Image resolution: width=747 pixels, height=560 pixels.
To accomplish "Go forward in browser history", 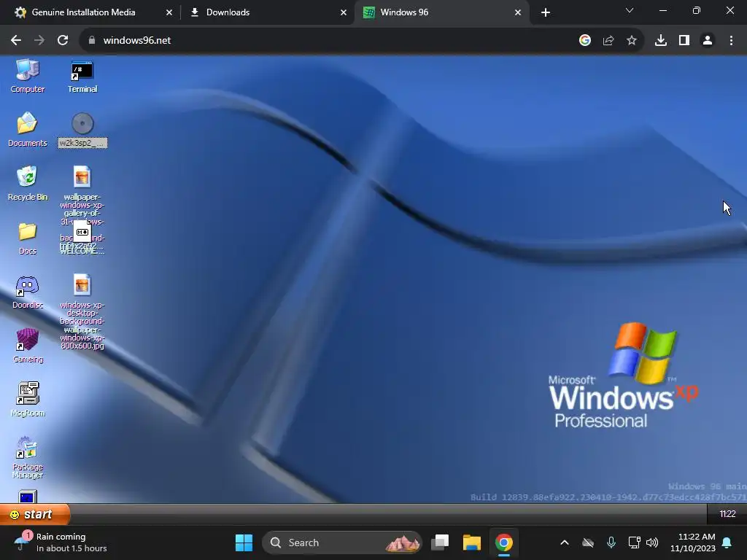I will coord(39,41).
